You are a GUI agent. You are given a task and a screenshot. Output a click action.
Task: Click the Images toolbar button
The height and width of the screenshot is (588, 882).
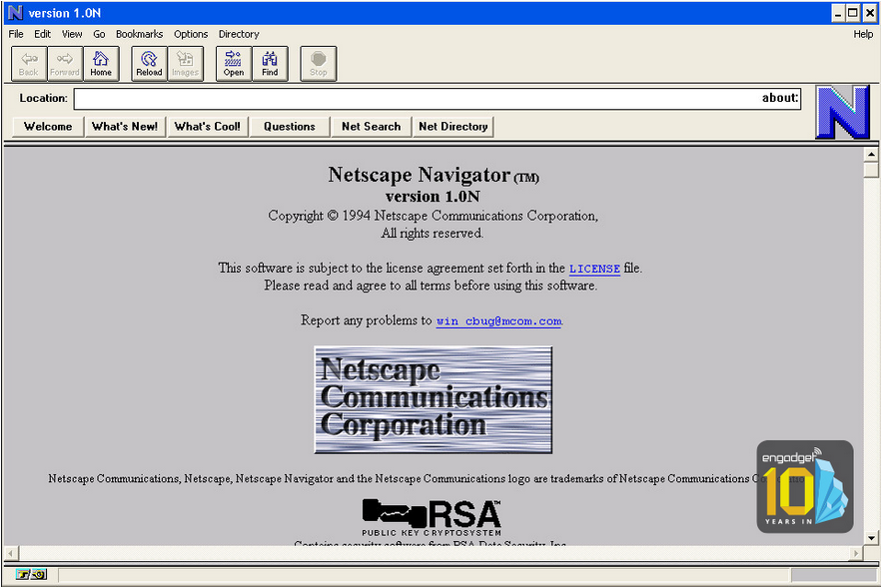coord(186,64)
